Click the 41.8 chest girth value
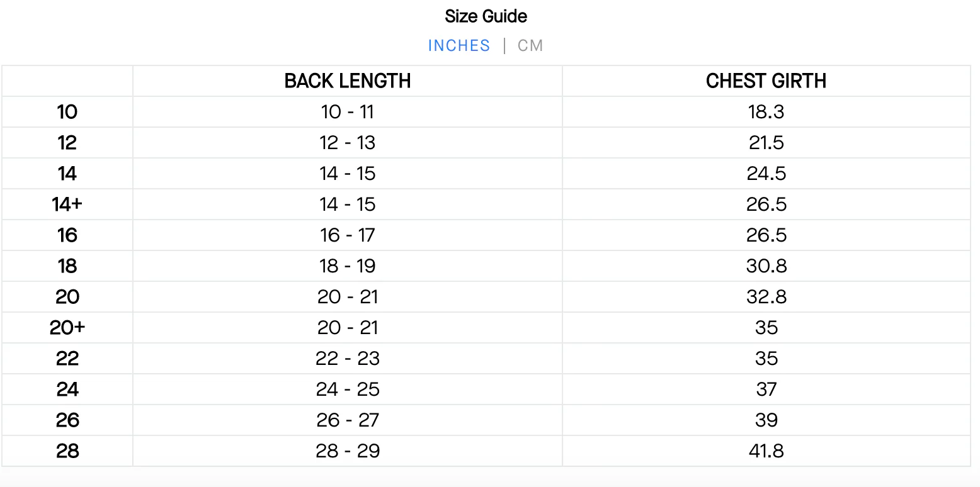The height and width of the screenshot is (487, 980). click(x=766, y=451)
